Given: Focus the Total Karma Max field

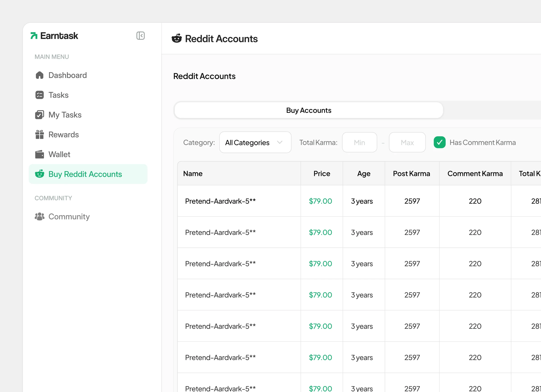Looking at the screenshot, I should click(x=407, y=142).
